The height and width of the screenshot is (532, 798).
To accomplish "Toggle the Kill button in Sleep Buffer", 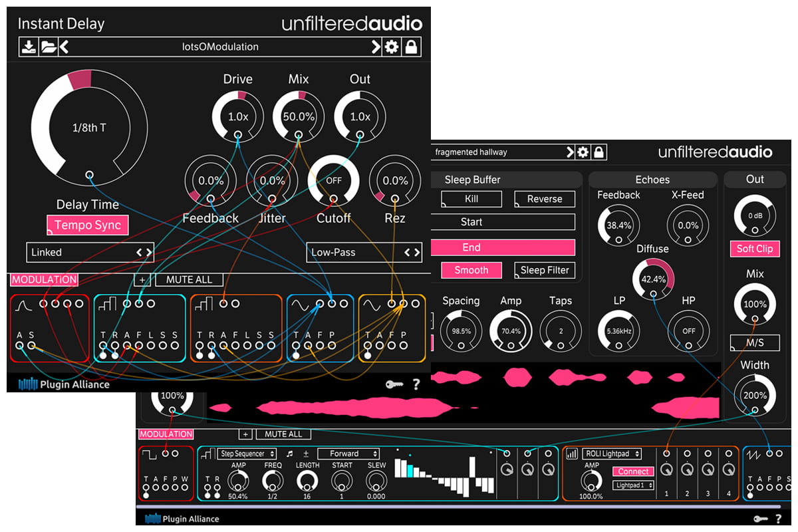I will pos(471,199).
